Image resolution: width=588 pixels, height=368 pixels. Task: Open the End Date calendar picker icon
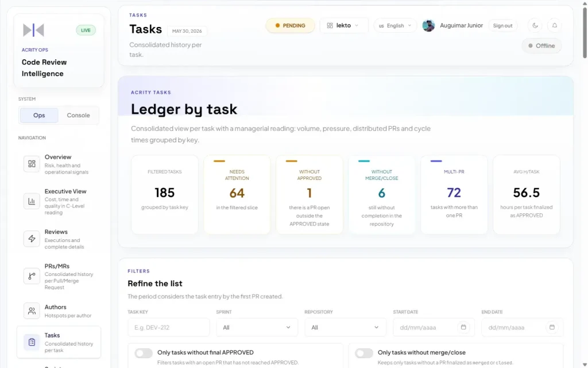tap(552, 327)
